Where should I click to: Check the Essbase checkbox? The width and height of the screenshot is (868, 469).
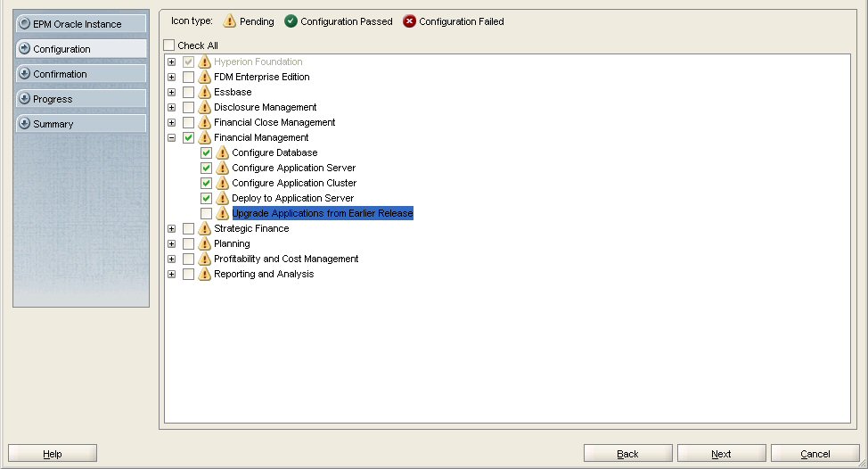click(188, 92)
